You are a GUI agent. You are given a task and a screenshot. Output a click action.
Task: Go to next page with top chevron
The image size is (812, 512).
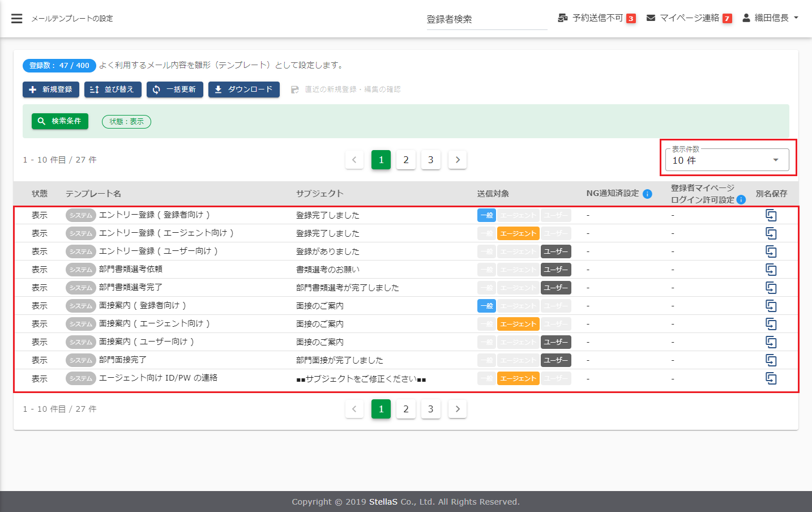tap(458, 160)
